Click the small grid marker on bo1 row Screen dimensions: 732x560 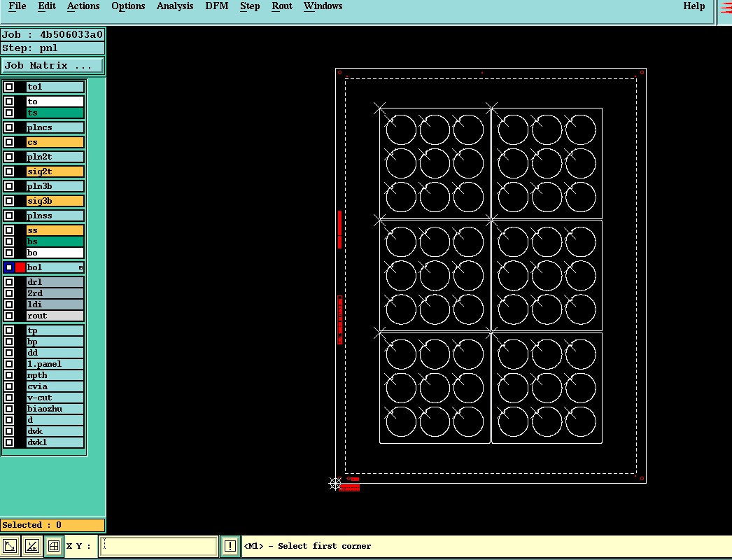tap(80, 267)
